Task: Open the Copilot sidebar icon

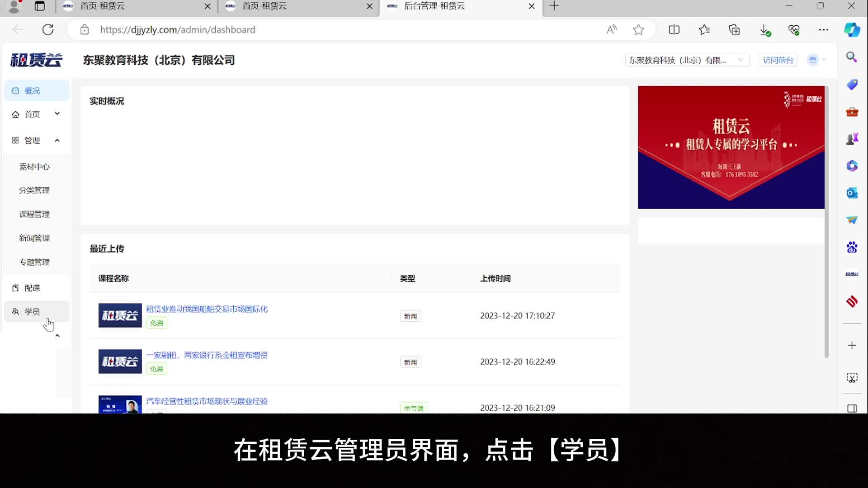Action: pyautogui.click(x=852, y=30)
